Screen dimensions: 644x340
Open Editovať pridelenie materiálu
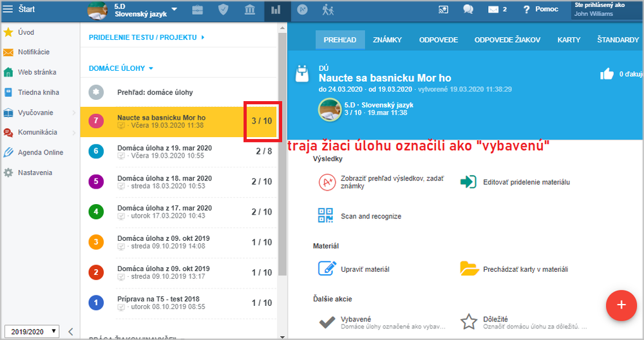(515, 182)
